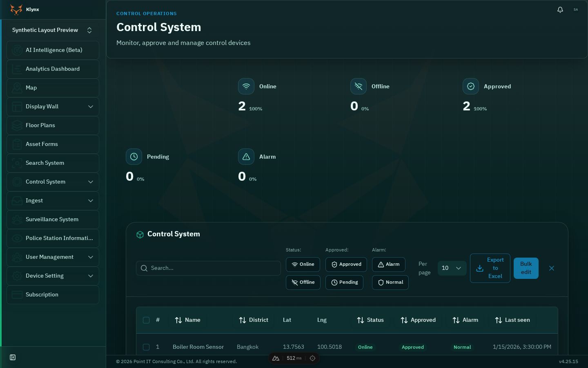Go to Analytics Dashboard

click(53, 69)
